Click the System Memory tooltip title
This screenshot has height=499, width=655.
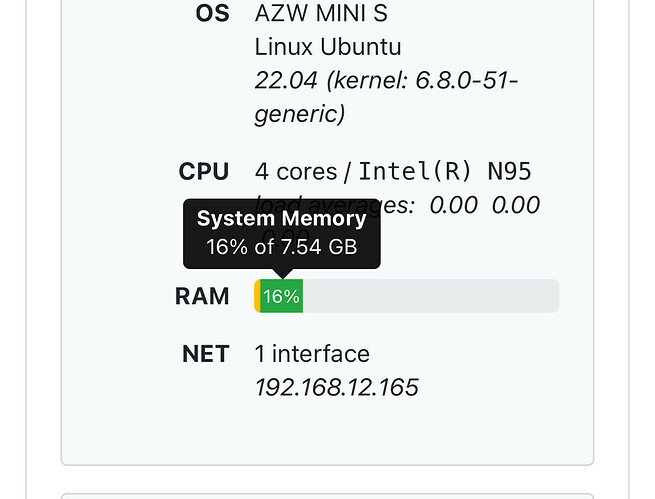[x=281, y=219]
